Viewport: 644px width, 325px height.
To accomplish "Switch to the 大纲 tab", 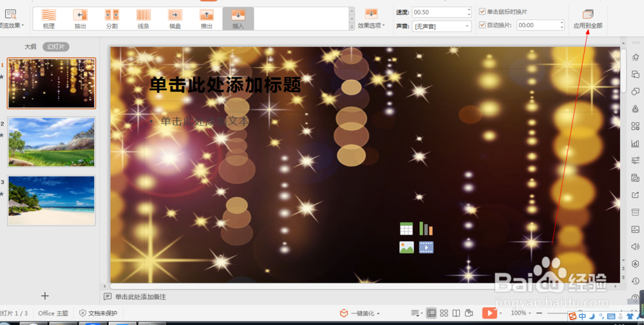I will (30, 47).
